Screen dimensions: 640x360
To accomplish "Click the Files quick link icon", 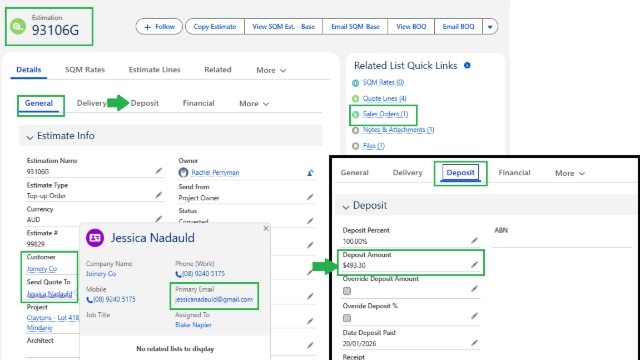I will click(x=356, y=146).
